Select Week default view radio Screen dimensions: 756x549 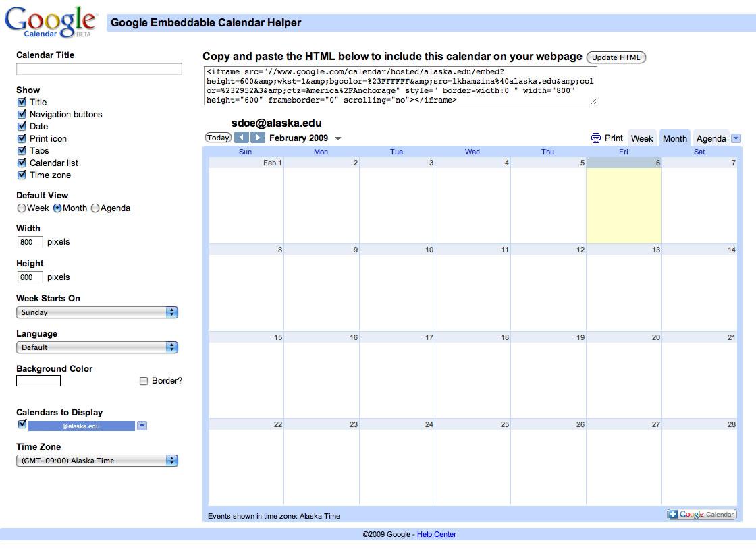coord(21,208)
